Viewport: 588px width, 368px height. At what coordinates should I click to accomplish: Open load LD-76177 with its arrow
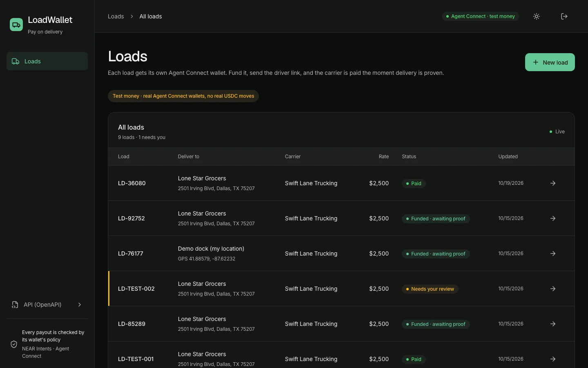click(x=553, y=254)
